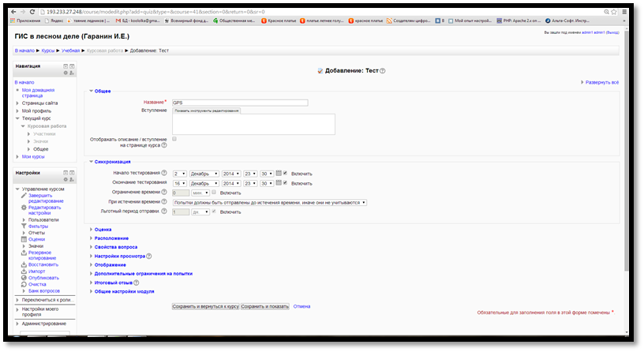Click the Отмена link
Image resolution: width=644 pixels, height=352 pixels.
[x=301, y=306]
